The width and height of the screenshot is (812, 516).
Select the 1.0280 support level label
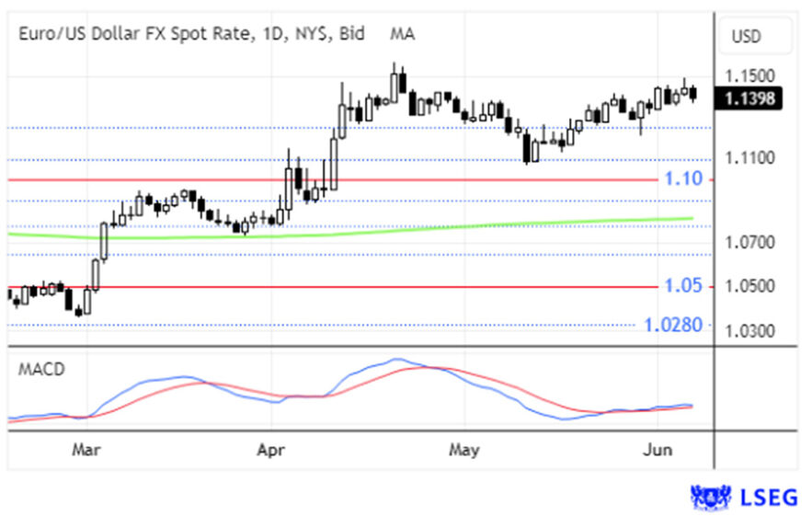coord(672,325)
